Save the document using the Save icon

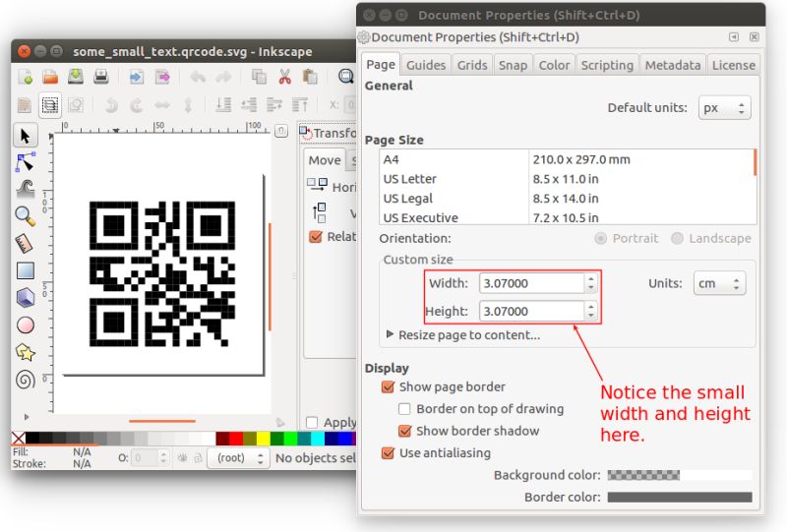76,77
